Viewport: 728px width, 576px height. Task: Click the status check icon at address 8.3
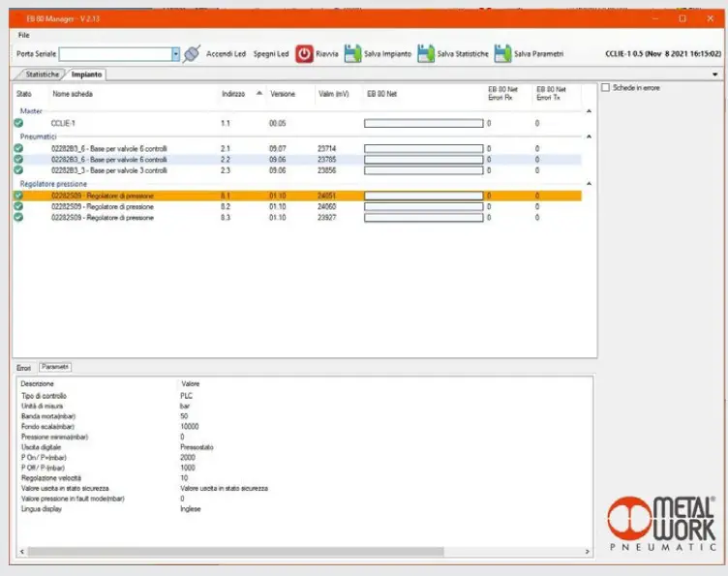pyautogui.click(x=18, y=217)
